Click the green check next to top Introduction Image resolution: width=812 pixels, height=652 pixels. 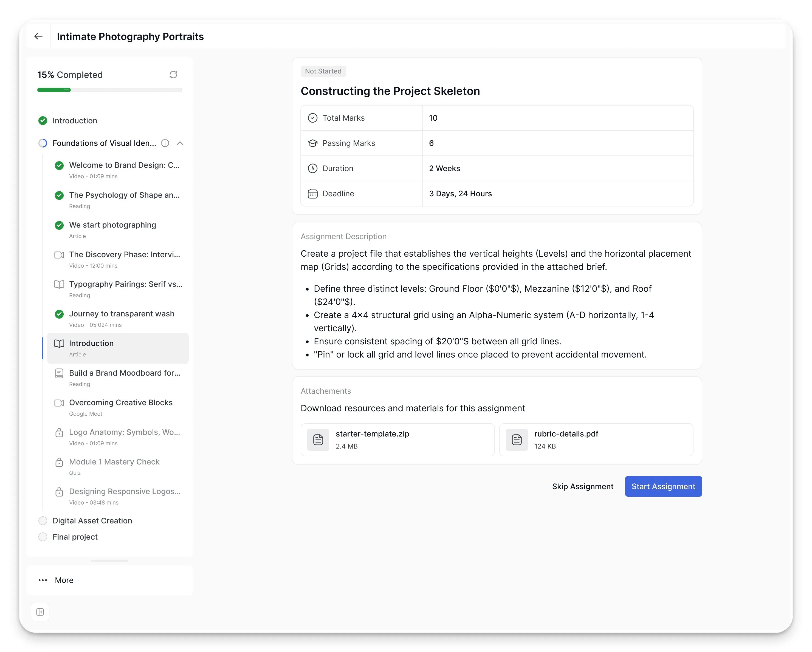coord(43,120)
